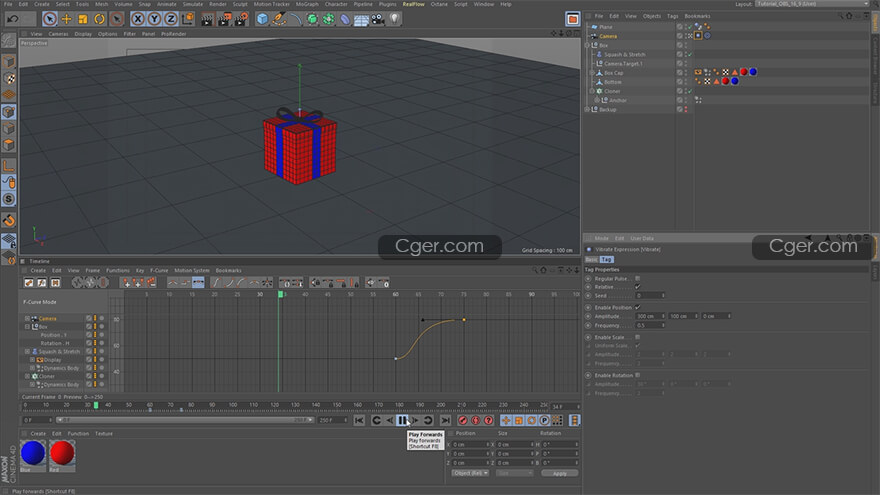The image size is (880, 495).
Task: Select the Camera.Target.1 object row
Action: coord(623,63)
